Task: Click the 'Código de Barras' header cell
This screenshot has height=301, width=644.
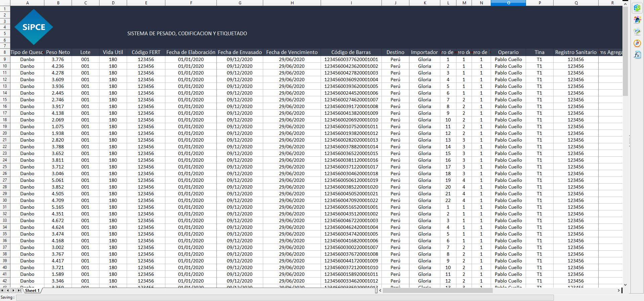Action: coord(351,52)
